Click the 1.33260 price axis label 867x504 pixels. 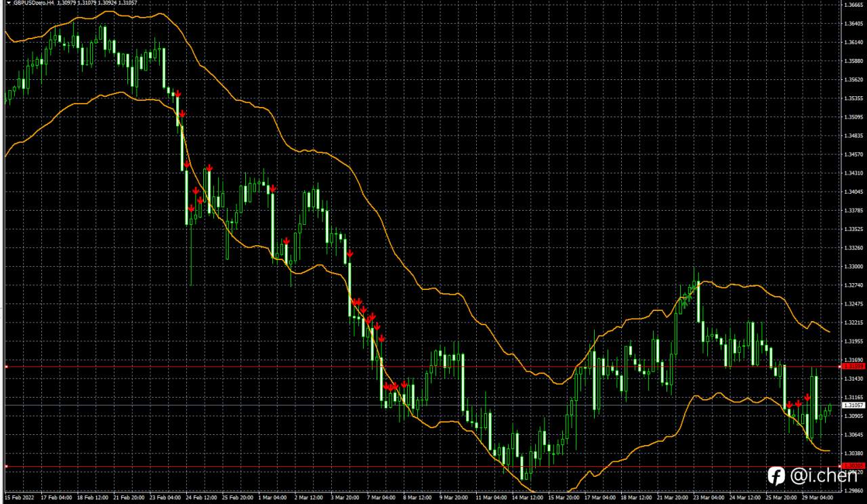(853, 248)
